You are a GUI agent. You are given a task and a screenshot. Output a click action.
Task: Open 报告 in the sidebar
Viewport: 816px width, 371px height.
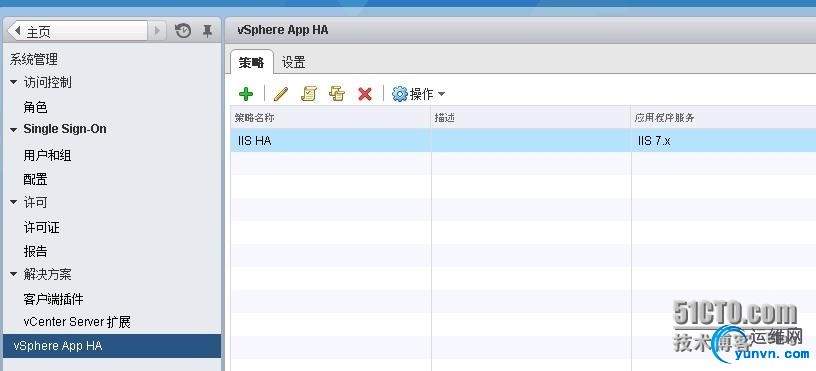(35, 251)
